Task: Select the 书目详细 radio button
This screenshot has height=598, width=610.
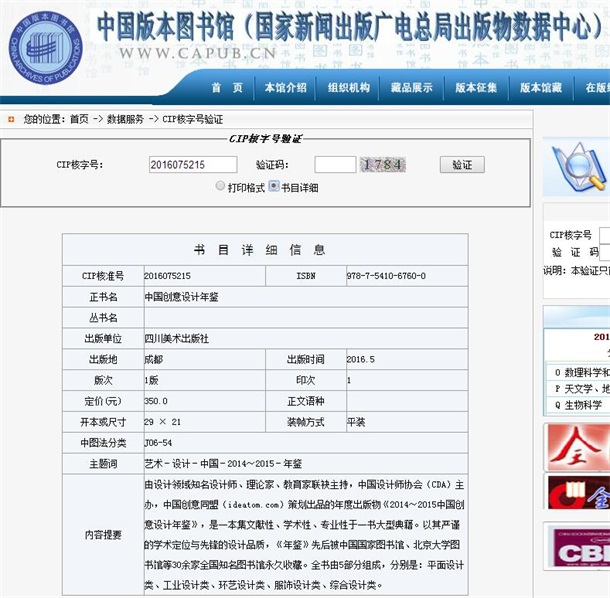Action: 274,186
